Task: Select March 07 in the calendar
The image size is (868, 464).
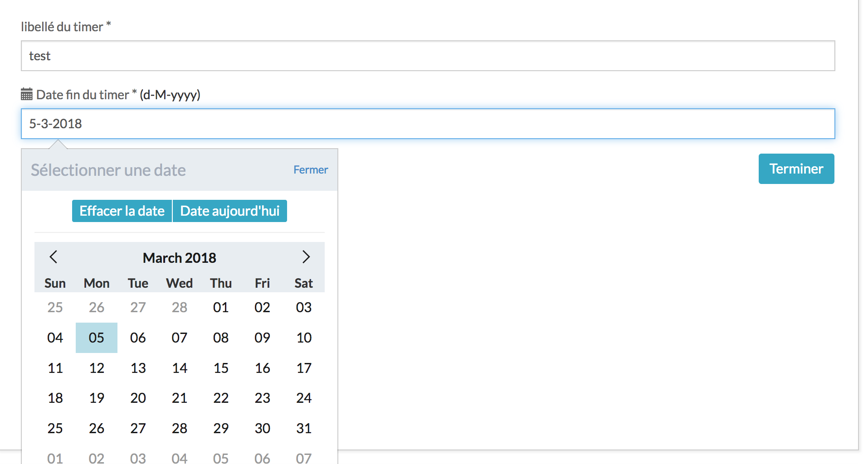Action: [x=180, y=338]
